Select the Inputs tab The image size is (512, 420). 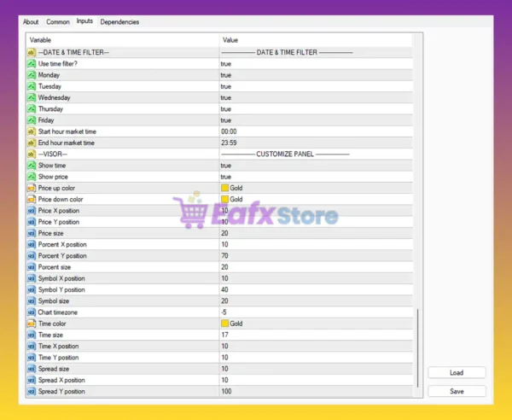click(x=84, y=21)
